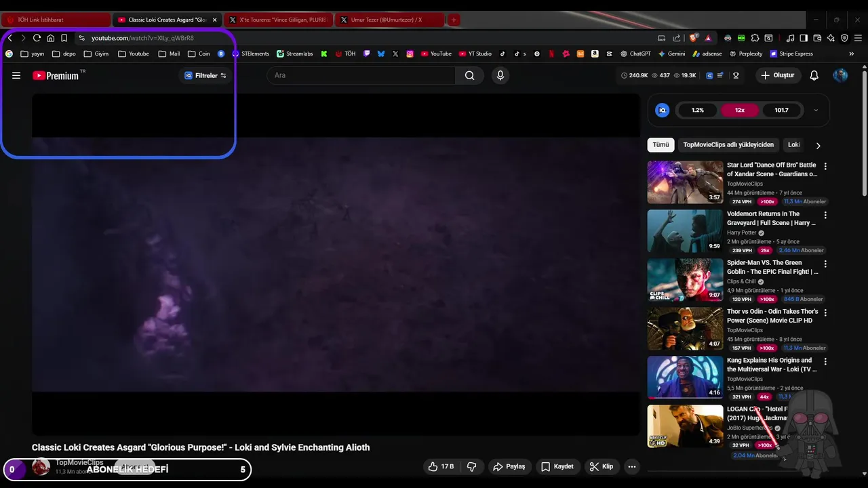Open the YouTube hamburger guide menu
This screenshot has height=488, width=868.
(16, 75)
